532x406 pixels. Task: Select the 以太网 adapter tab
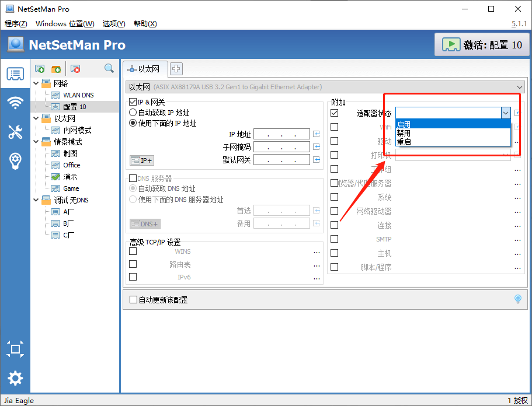tap(145, 69)
